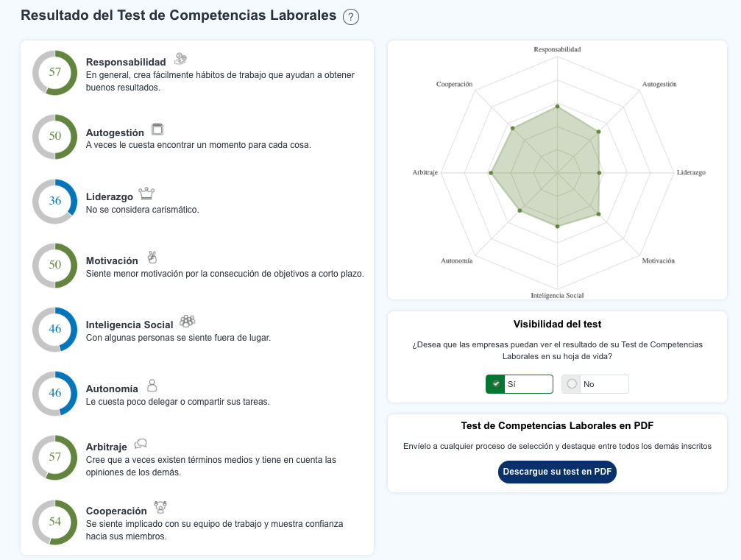Click the Autonomía score ring showing 46

tap(55, 393)
